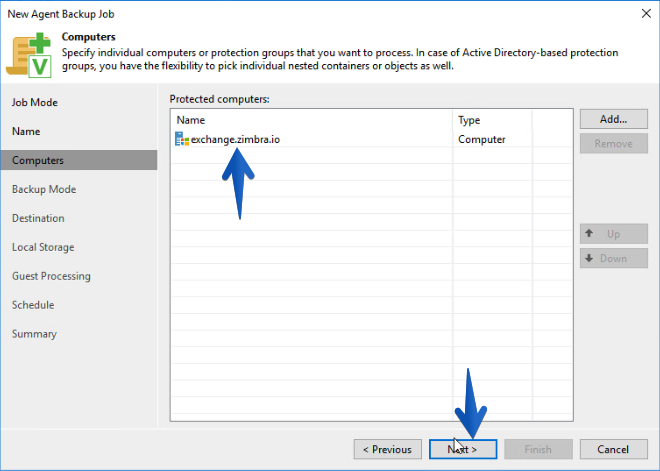Jump to the Local Storage step

(43, 247)
